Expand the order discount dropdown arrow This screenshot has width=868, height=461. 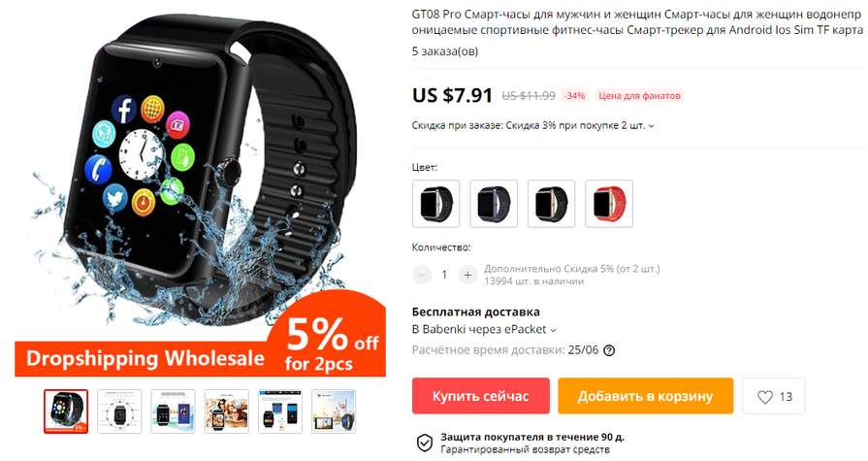651,126
